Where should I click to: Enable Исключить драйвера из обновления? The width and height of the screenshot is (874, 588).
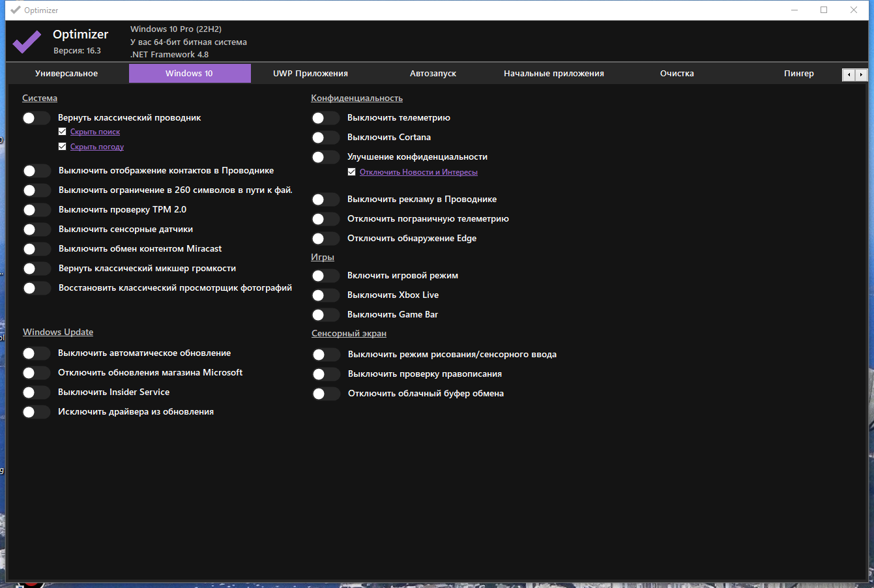(x=36, y=412)
